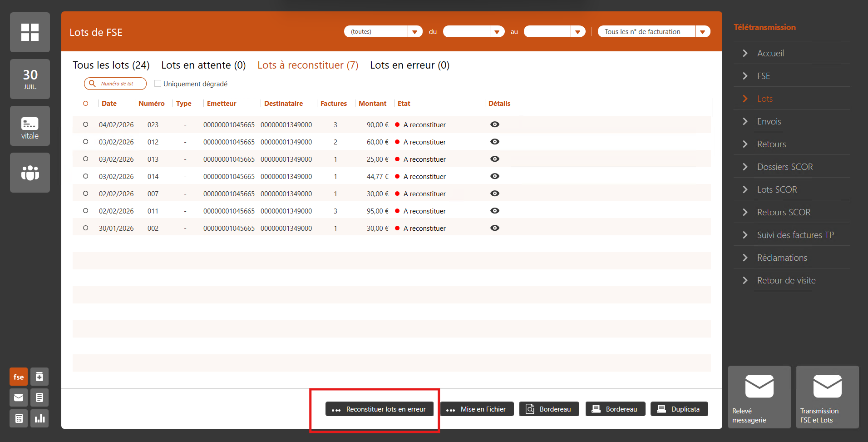The height and width of the screenshot is (442, 868).
Task: Switch to Lots en erreur (0) tab
Action: (x=410, y=65)
